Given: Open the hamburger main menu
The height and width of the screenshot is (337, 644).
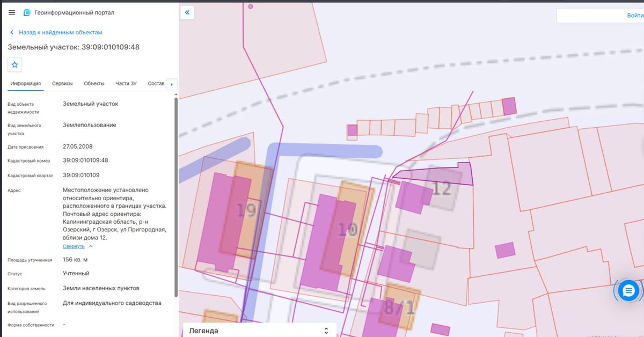Looking at the screenshot, I should (x=12, y=12).
